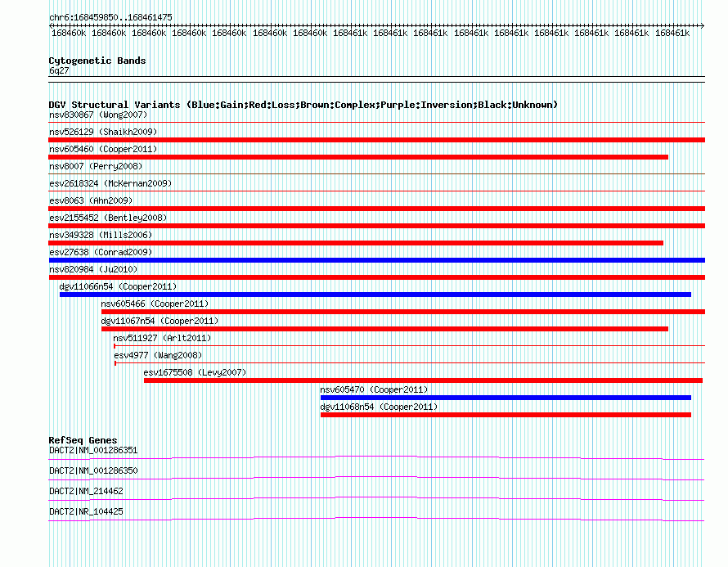Image resolution: width=728 pixels, height=567 pixels.
Task: Click the blue bar under nsv605470
Action: tap(506, 398)
